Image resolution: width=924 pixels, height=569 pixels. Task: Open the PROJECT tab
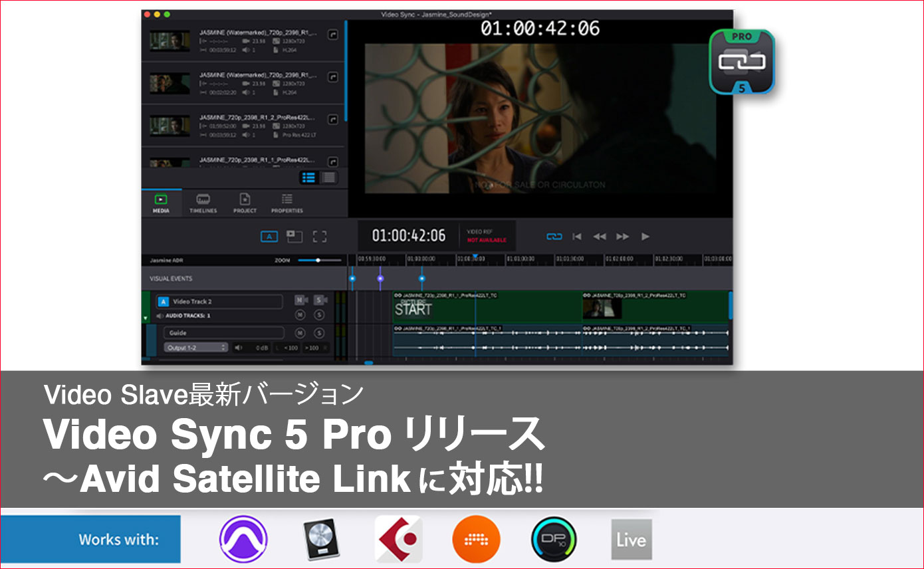245,203
